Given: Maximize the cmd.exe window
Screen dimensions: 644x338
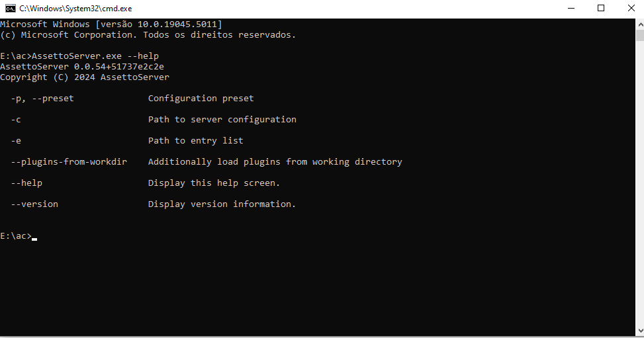Looking at the screenshot, I should click(x=601, y=8).
